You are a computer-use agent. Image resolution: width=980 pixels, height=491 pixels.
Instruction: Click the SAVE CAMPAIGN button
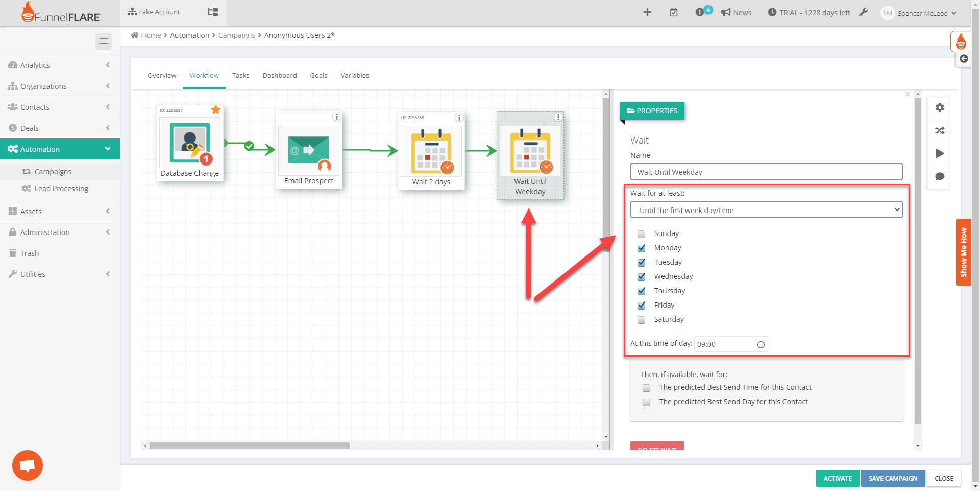(893, 478)
